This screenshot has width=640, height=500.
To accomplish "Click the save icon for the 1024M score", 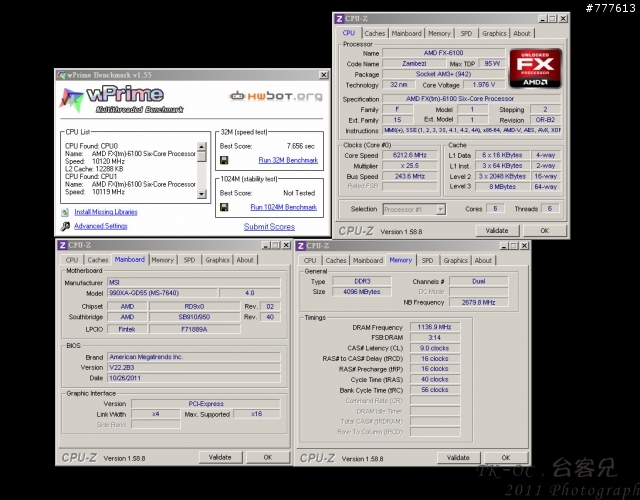I will point(224,207).
